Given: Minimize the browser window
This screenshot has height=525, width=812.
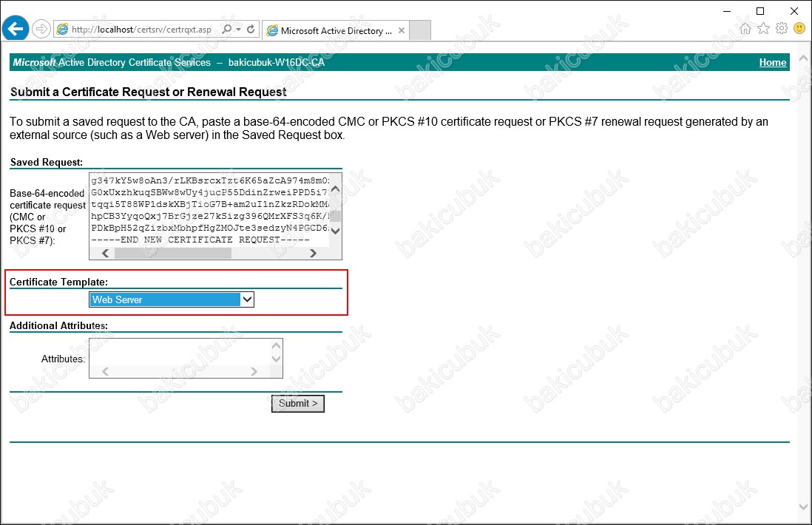Looking at the screenshot, I should pyautogui.click(x=727, y=11).
